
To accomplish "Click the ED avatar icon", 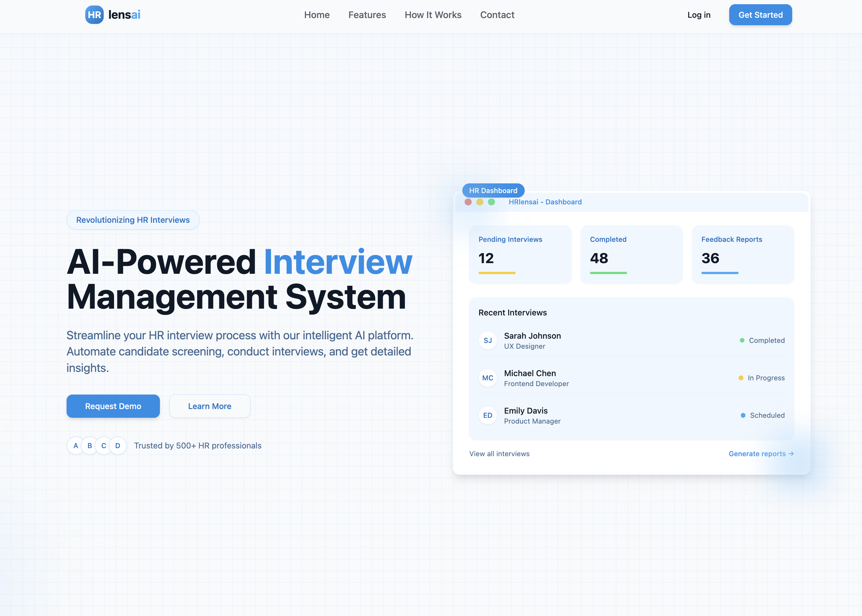I will point(487,415).
